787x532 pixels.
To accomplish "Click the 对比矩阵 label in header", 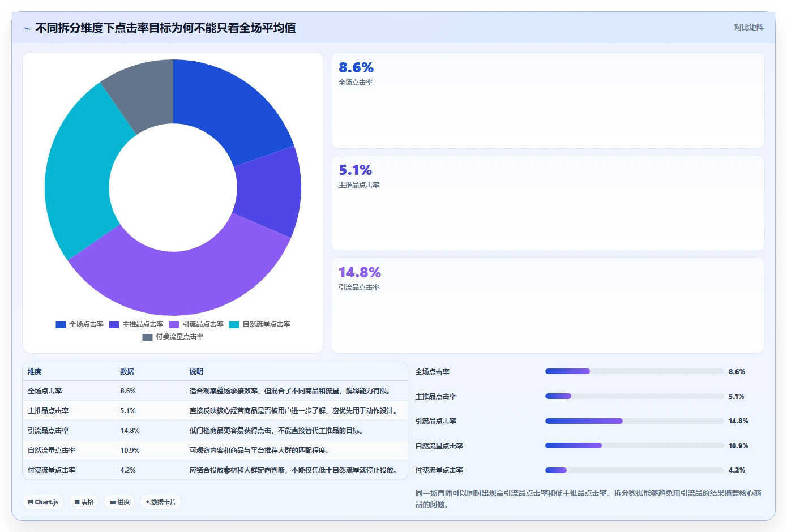I will click(748, 27).
